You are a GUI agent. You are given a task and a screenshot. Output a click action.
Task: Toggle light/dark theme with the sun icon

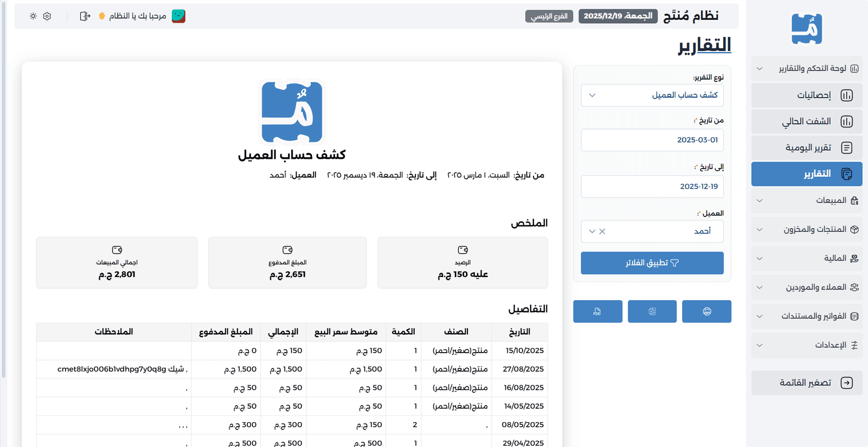pyautogui.click(x=32, y=16)
